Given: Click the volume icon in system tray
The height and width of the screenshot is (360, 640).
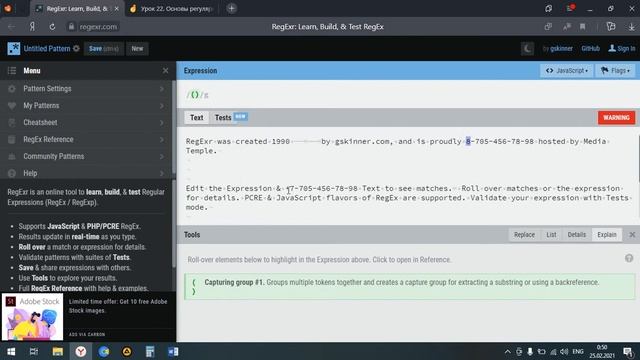Looking at the screenshot, I should 564,351.
